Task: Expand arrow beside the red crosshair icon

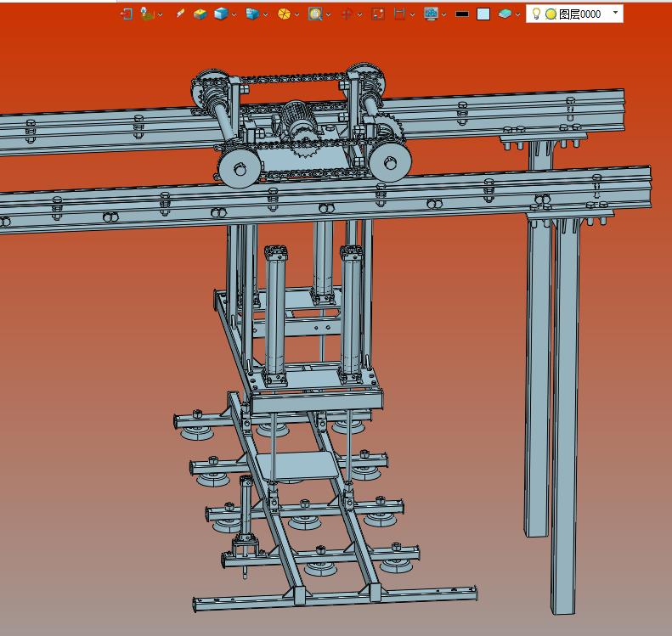Action: [359, 15]
